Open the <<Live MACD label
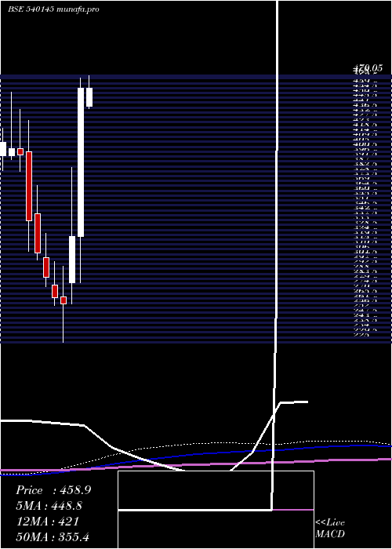 330,528
